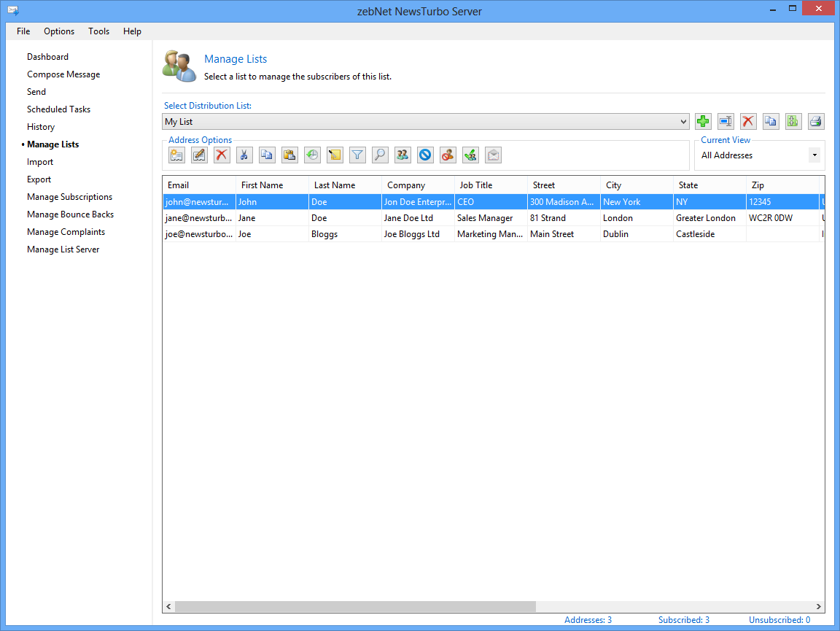Sort by the Company column header

tap(406, 185)
